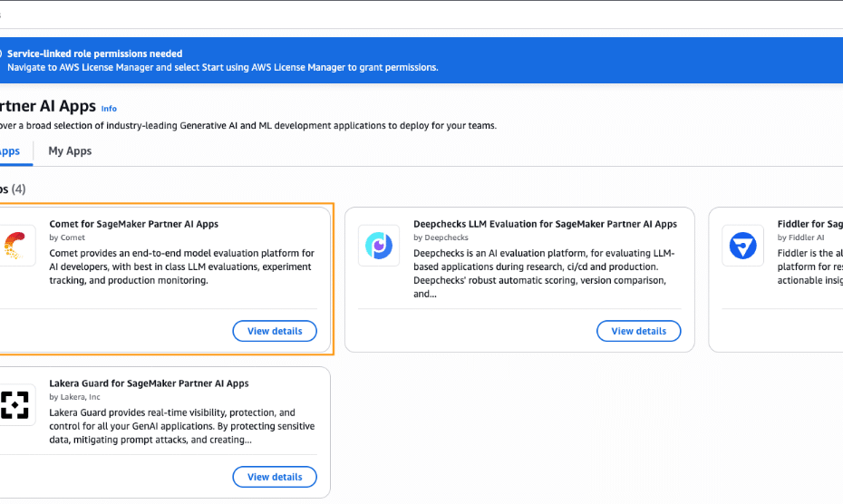Click the 'by Lakera, Inc' vendor text
The width and height of the screenshot is (843, 504).
point(74,397)
